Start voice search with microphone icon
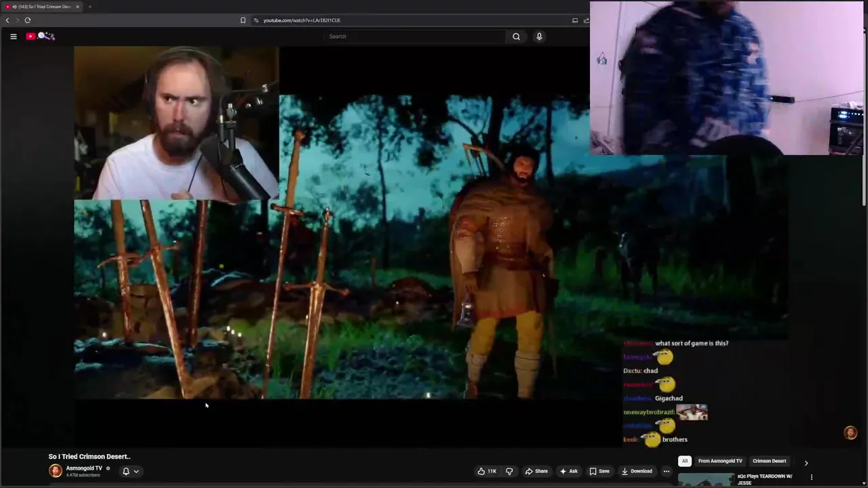The width and height of the screenshot is (868, 488). 539,37
